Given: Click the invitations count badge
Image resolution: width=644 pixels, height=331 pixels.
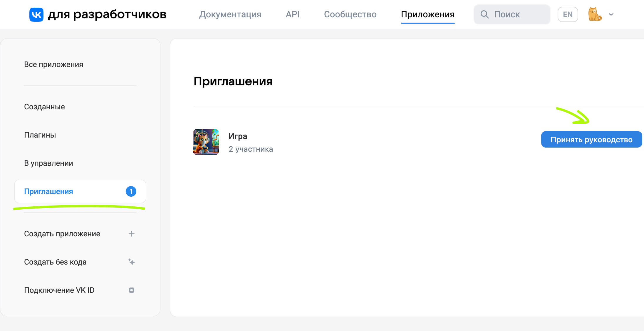Looking at the screenshot, I should [131, 191].
